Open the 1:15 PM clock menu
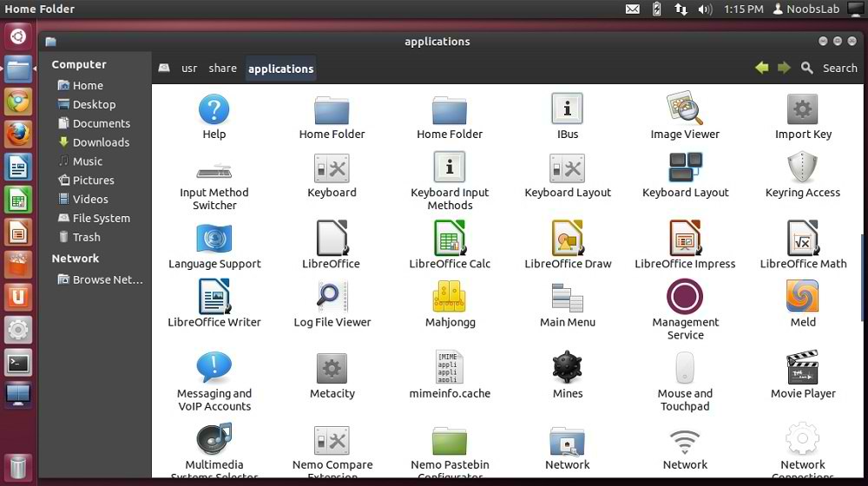The width and height of the screenshot is (868, 486). (x=744, y=9)
